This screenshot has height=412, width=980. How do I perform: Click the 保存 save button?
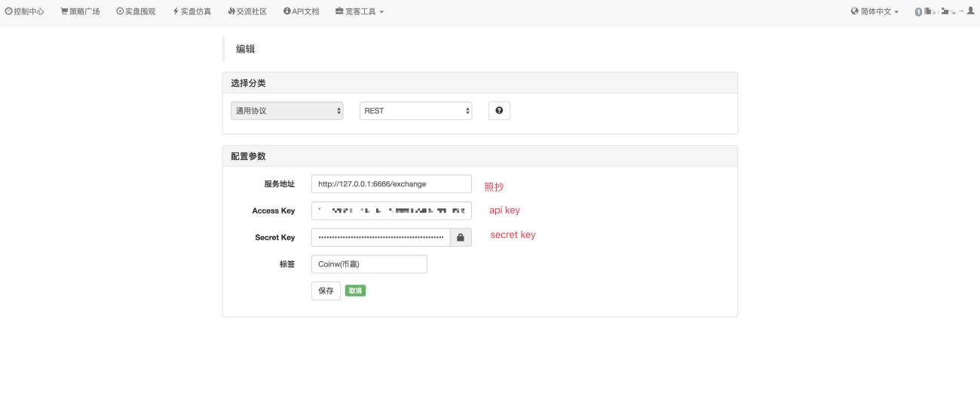pyautogui.click(x=326, y=291)
